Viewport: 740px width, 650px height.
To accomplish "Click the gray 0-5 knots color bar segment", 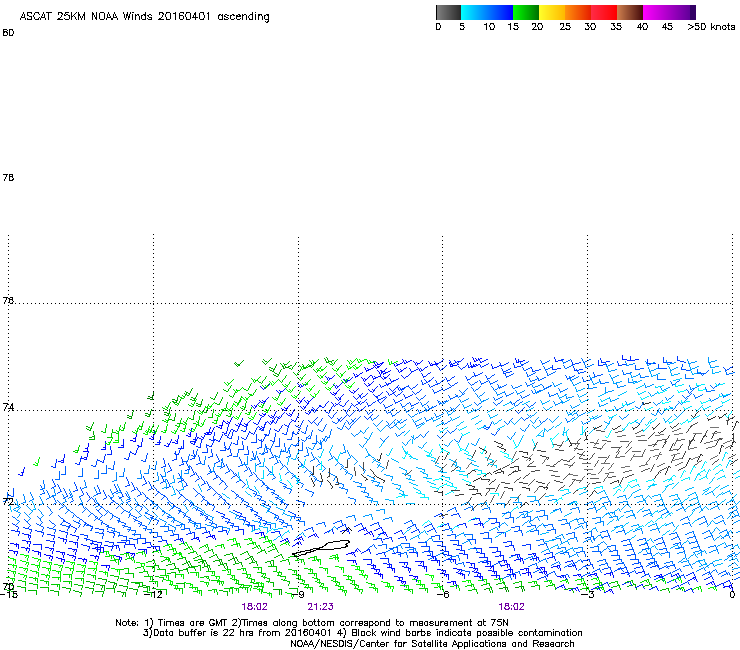I will [x=448, y=12].
